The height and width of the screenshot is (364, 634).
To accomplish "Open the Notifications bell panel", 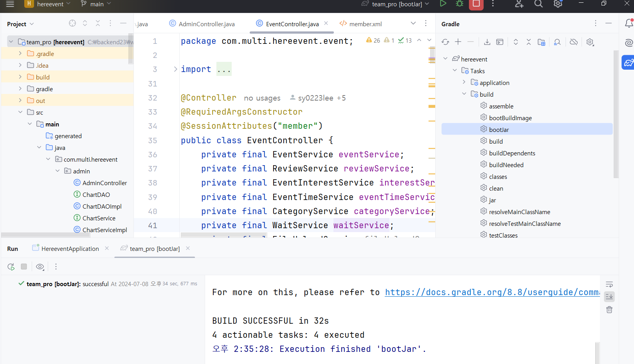I will [629, 23].
